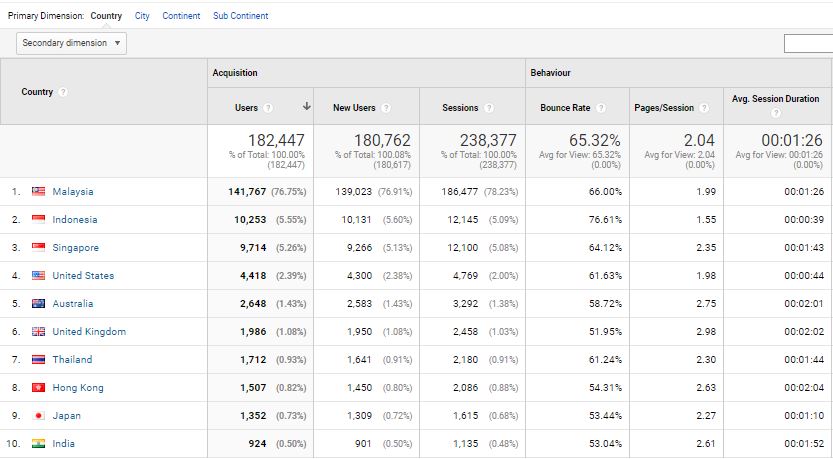The image size is (833, 459).
Task: Sort by Avg. Session Duration header
Action: tap(776, 99)
